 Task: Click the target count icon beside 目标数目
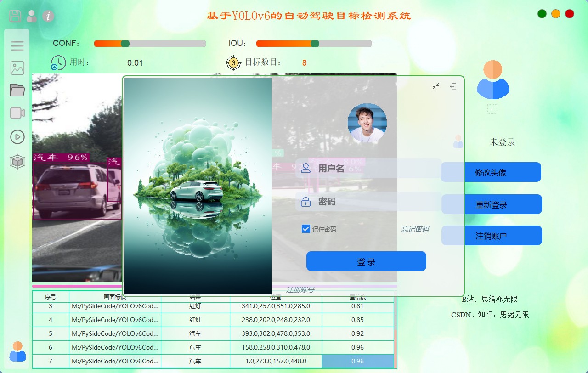[233, 62]
